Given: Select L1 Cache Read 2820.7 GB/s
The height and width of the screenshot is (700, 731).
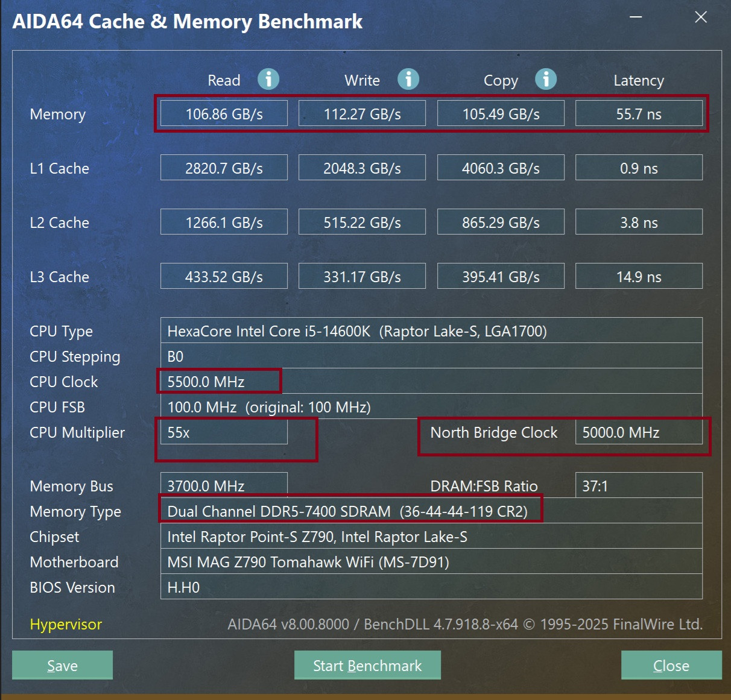Looking at the screenshot, I should [x=224, y=168].
